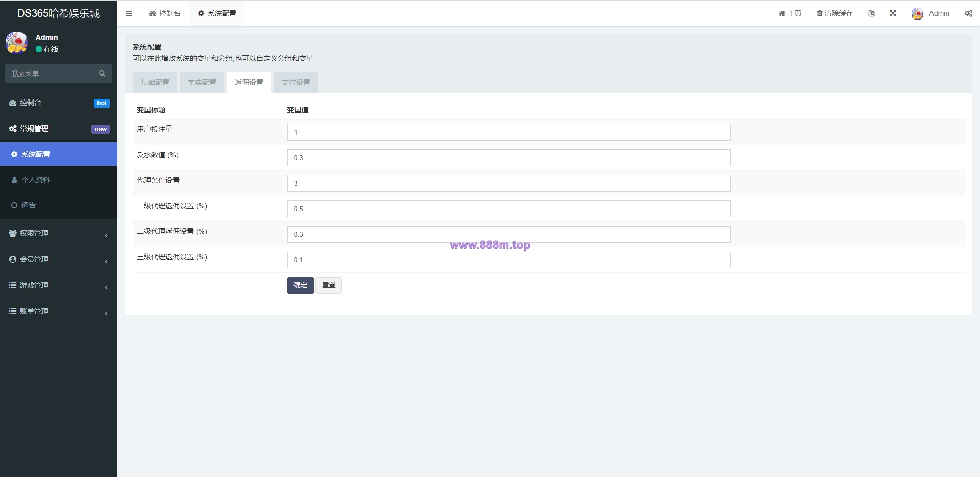Focus the 代理条件设置 input field
The height and width of the screenshot is (477, 980).
(x=509, y=183)
